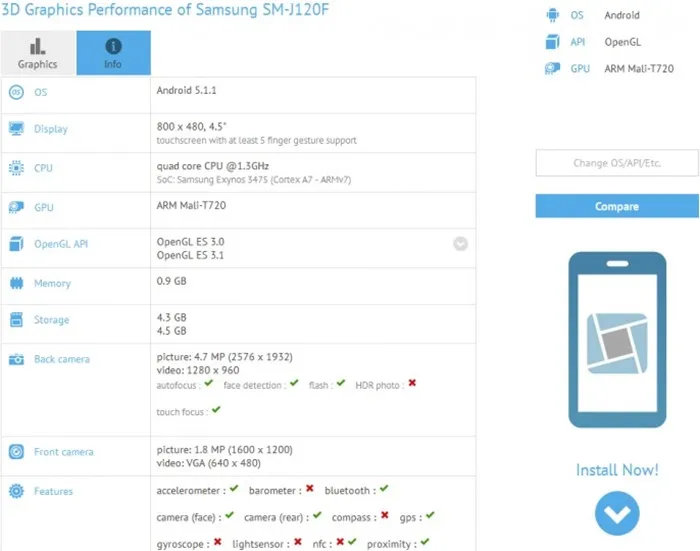Expand the OpenGL API versions list
700x551 pixels.
[460, 244]
